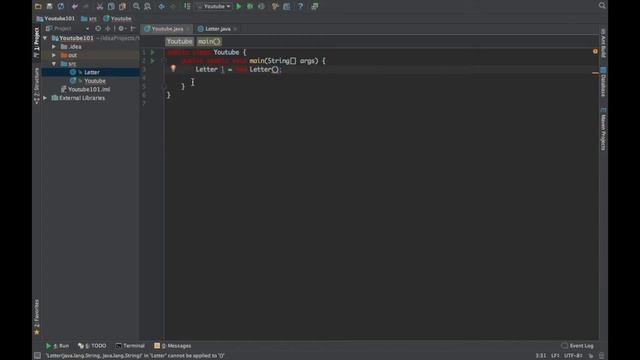Image resolution: width=640 pixels, height=360 pixels.
Task: Click Scroll from Source icon in Project panel
Action: coord(98,29)
